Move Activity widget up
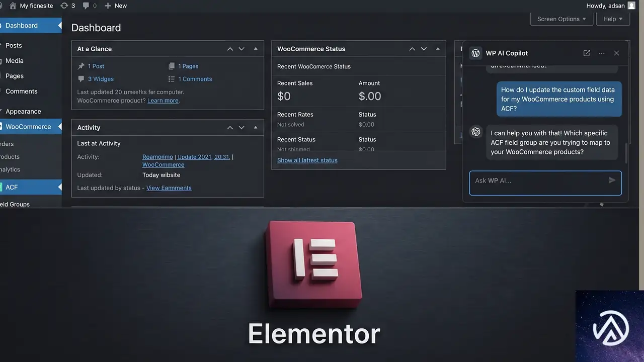 tap(230, 128)
